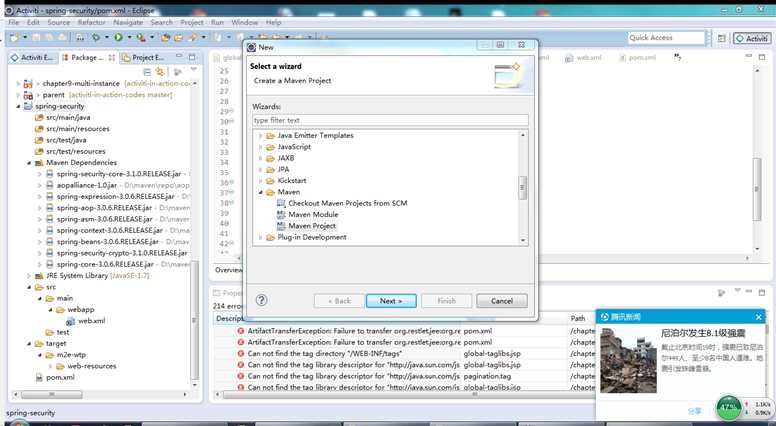Click the web.xml file icon in tree
Image resolution: width=776 pixels, height=426 pixels.
pyautogui.click(x=71, y=321)
